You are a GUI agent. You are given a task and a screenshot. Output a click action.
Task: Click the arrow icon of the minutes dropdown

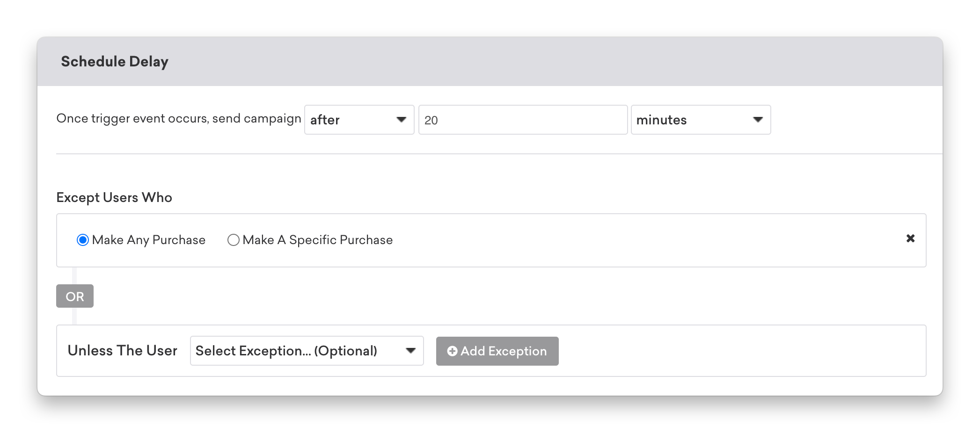click(x=758, y=120)
